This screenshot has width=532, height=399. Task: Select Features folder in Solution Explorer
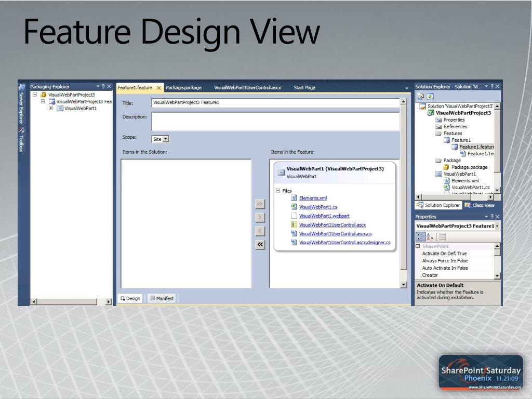click(x=453, y=134)
